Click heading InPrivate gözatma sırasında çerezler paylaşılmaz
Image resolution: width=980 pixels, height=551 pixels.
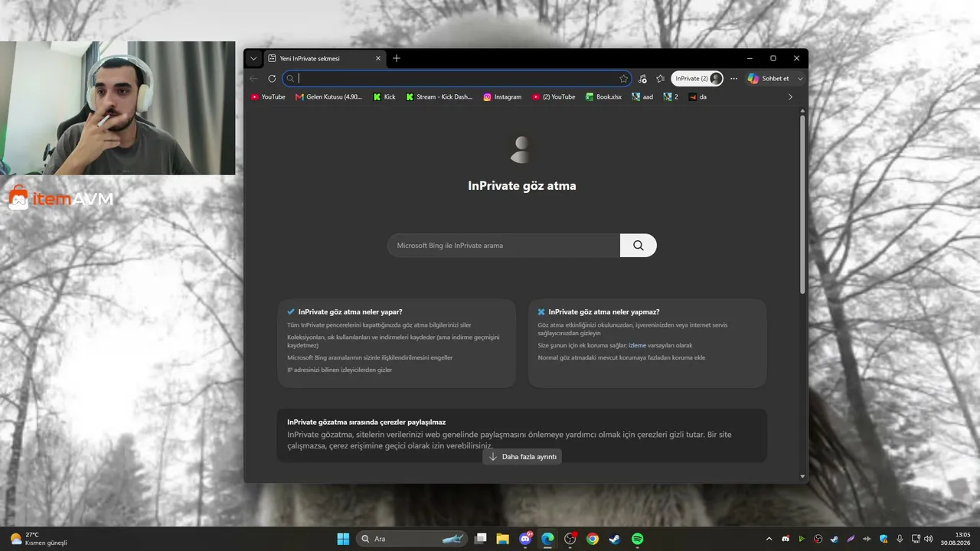(x=366, y=422)
